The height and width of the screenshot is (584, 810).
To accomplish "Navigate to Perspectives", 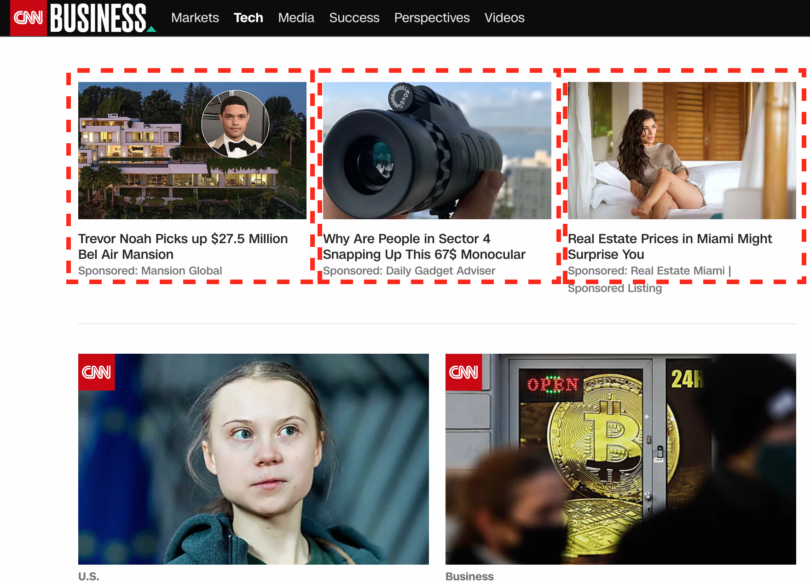I will (x=432, y=18).
